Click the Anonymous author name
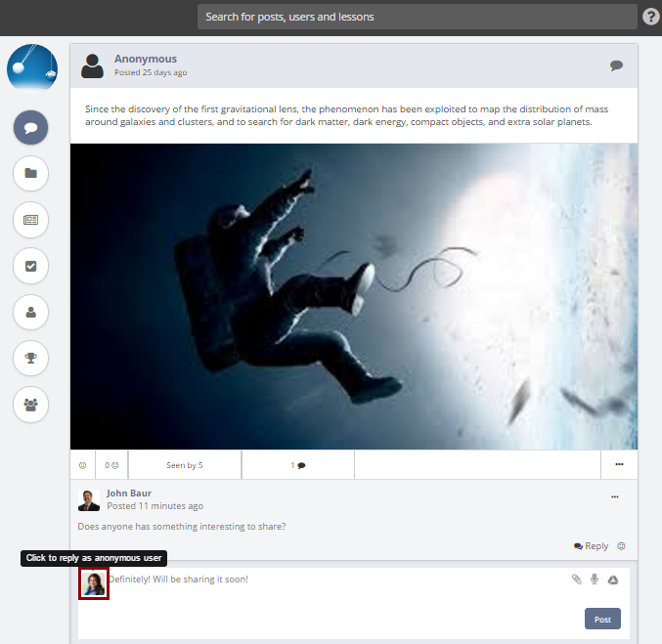Viewport: 662px width, 644px height. (146, 59)
